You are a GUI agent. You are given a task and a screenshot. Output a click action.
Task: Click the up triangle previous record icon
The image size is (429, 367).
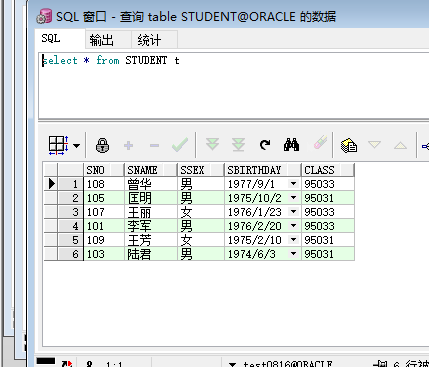pos(400,146)
